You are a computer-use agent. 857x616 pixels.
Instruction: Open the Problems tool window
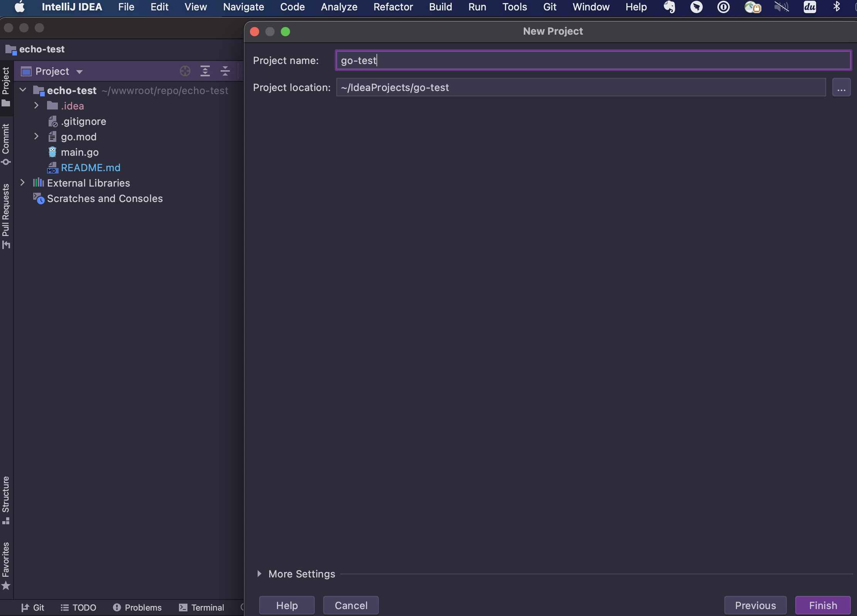(x=137, y=608)
